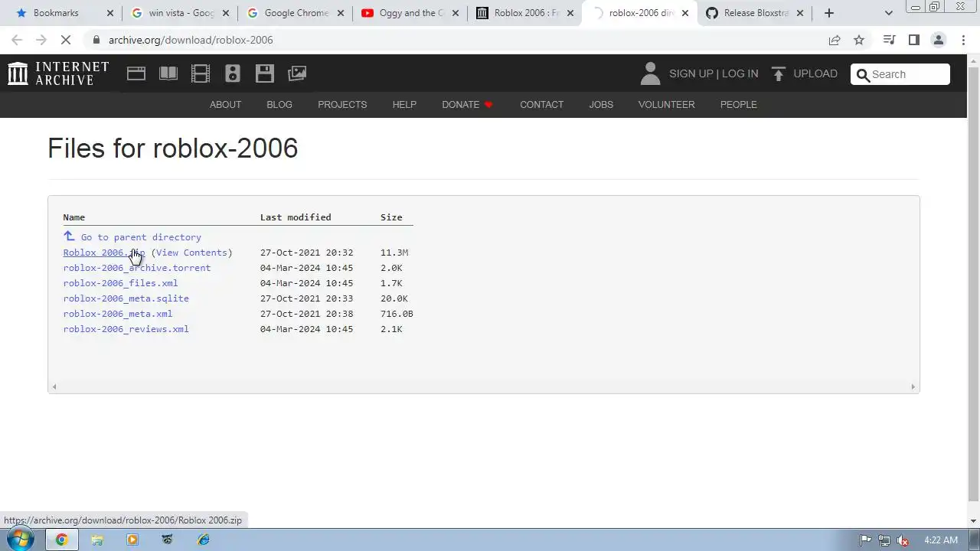This screenshot has width=980, height=551.
Task: Bookmark this page with the star
Action: (x=859, y=40)
